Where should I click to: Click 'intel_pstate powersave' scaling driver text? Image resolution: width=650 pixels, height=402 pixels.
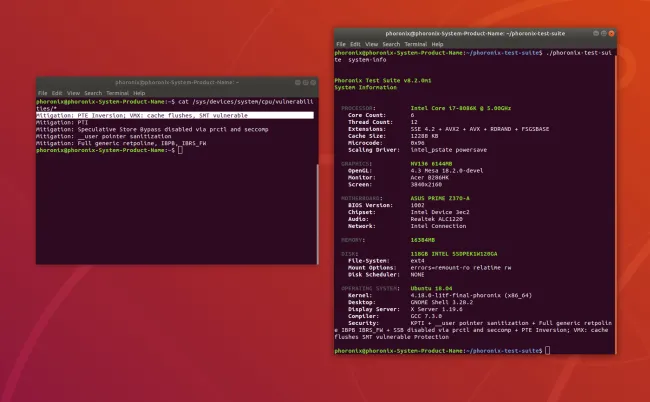449,150
